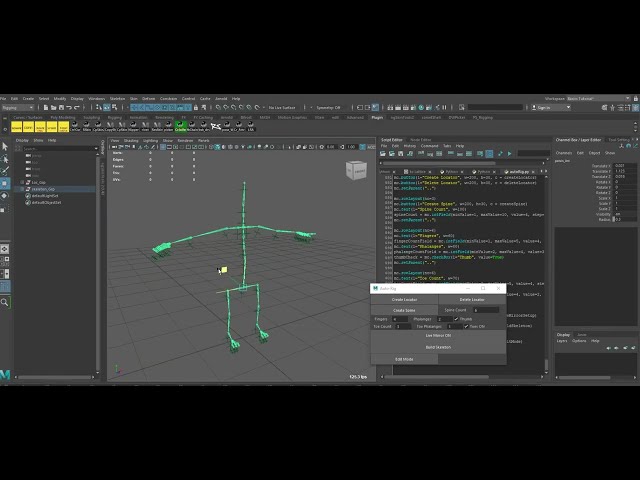Click the lock selection icon in status line
The image size is (640, 480).
(196, 107)
